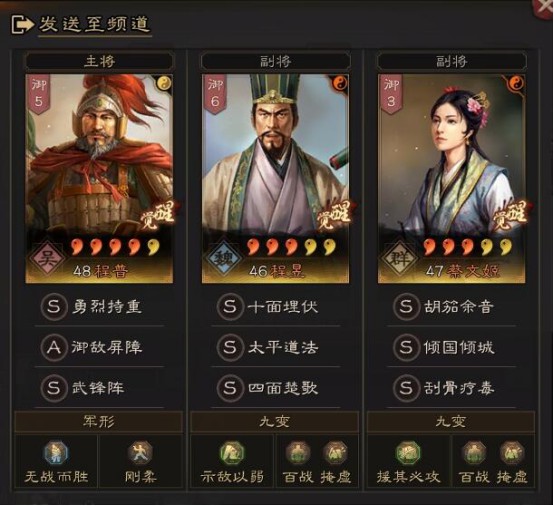Select the 无战而胜 tactic icon
This screenshot has height=506, width=554.
55,452
